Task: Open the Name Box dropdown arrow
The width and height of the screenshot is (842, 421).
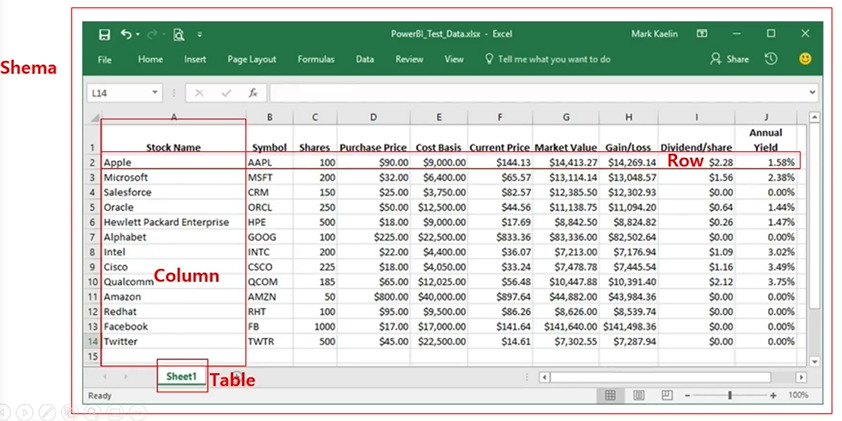Action: (155, 93)
